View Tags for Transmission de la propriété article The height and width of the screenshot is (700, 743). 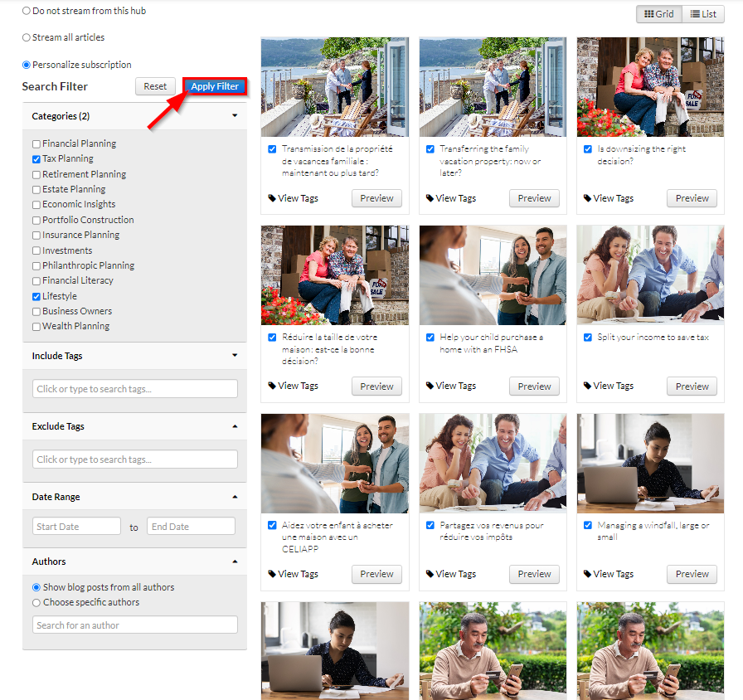(x=294, y=198)
